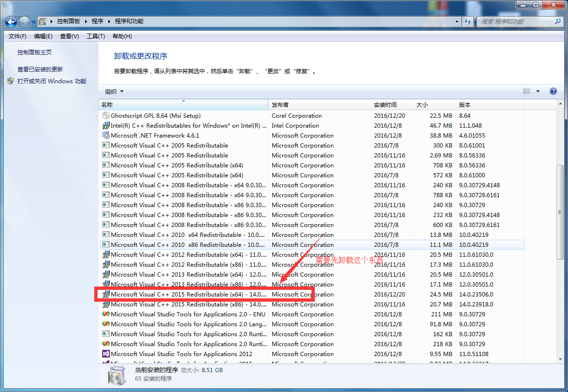This screenshot has height=392, width=568.
Task: Go to 控制面板主页
Action: coord(35,52)
